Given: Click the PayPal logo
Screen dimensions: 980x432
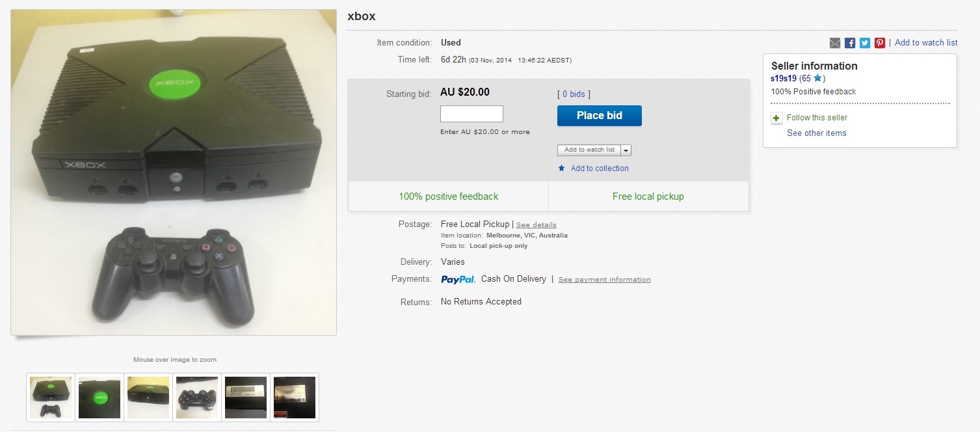Looking at the screenshot, I should pyautogui.click(x=458, y=279).
